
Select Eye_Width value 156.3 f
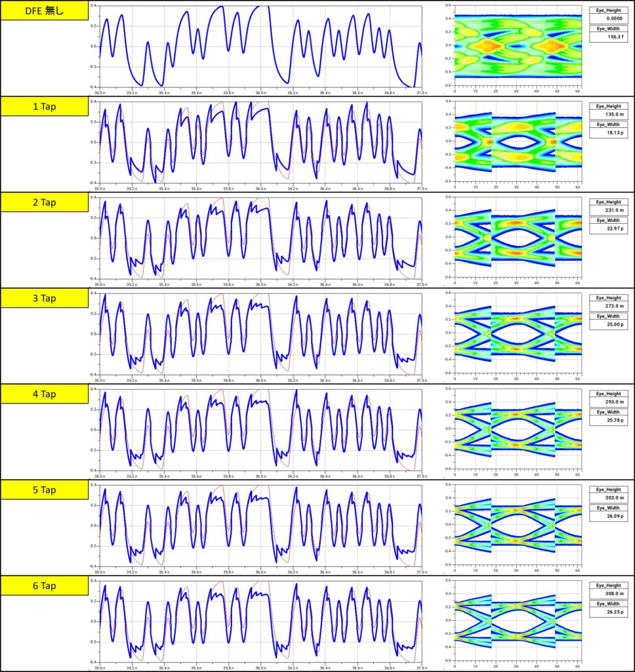coord(609,37)
